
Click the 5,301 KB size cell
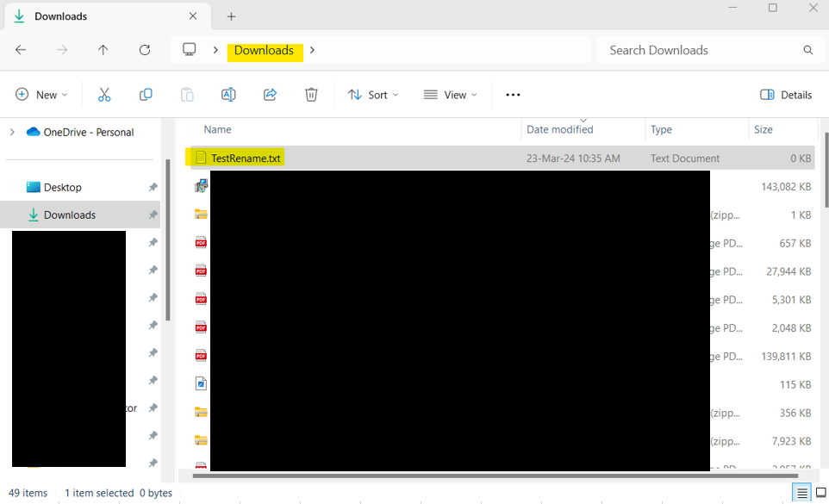tap(791, 300)
